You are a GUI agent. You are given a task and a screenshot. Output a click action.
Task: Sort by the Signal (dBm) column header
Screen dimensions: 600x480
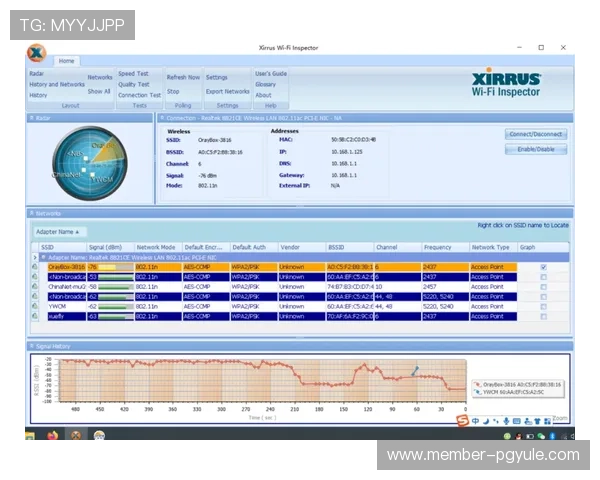click(x=110, y=247)
